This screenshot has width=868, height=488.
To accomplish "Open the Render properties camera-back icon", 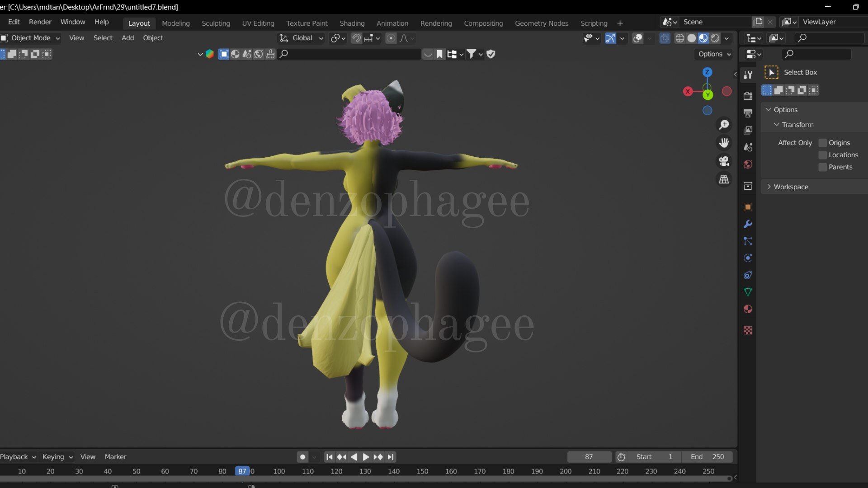I will click(x=748, y=96).
